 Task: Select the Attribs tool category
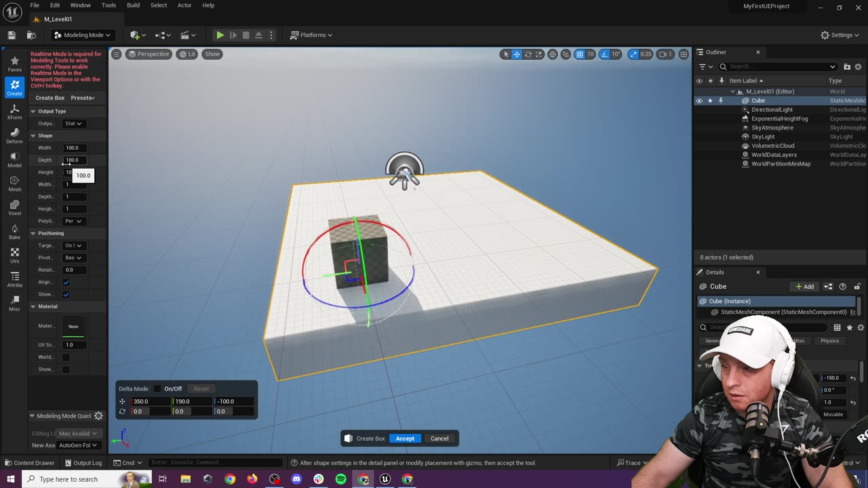click(14, 280)
